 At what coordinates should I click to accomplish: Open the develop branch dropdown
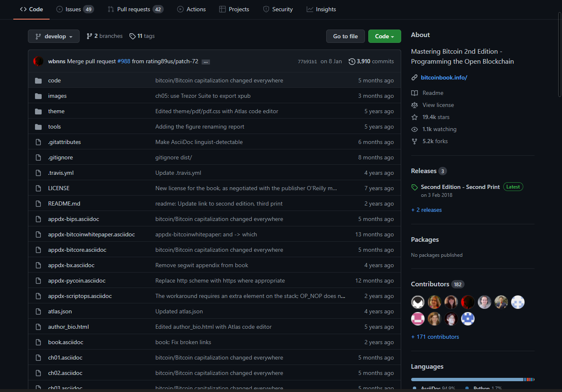point(53,36)
